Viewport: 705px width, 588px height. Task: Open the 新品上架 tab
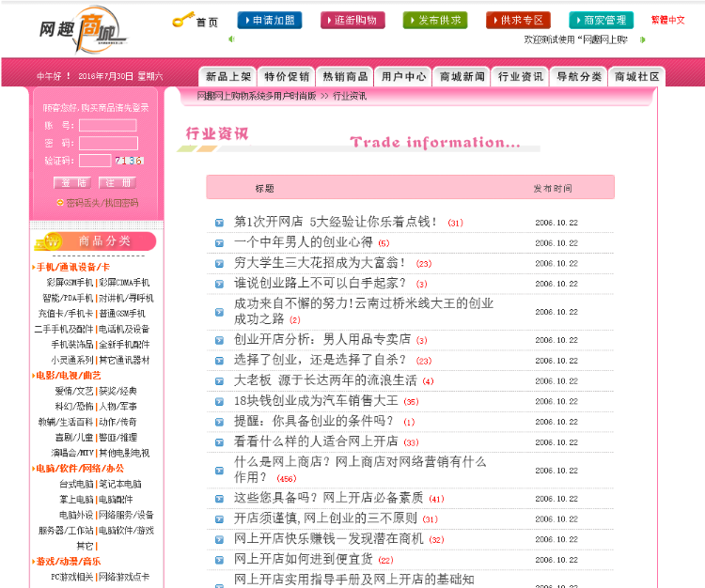(228, 77)
